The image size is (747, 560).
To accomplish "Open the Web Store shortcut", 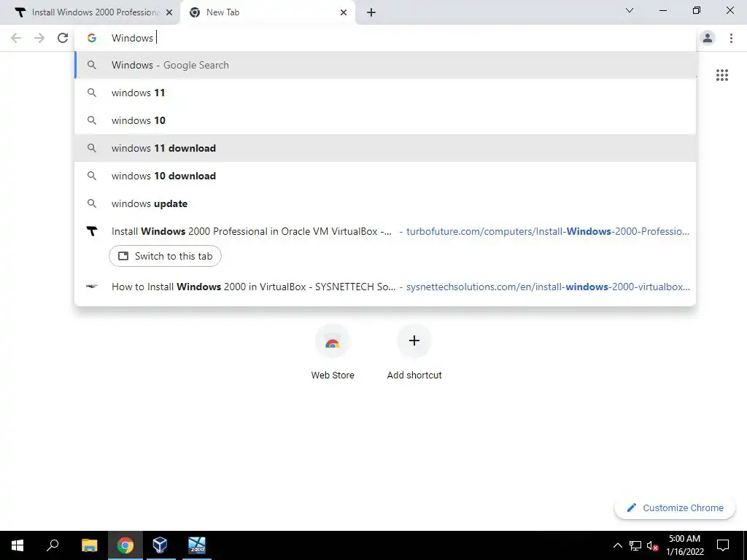I will click(x=333, y=352).
